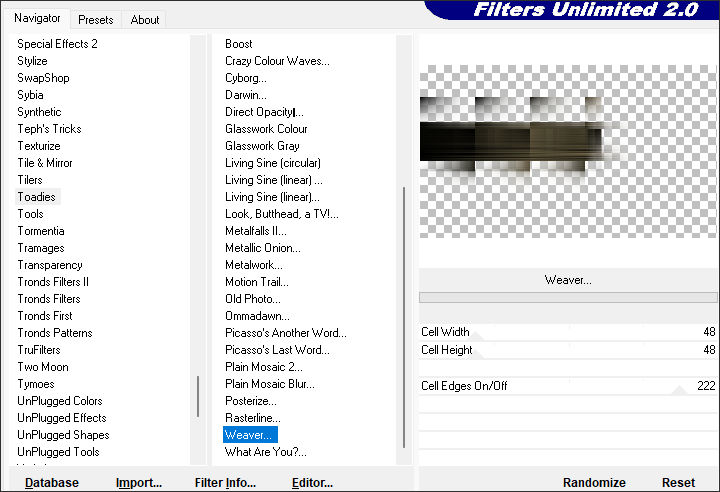Switch to the Presets tab
This screenshot has width=720, height=492.
pyautogui.click(x=96, y=19)
